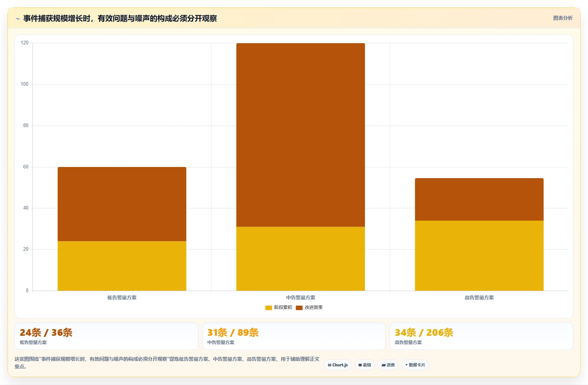Select the 中告警量方案 yellow bar segment
Viewport: 588px width, 385px height.
coord(301,259)
